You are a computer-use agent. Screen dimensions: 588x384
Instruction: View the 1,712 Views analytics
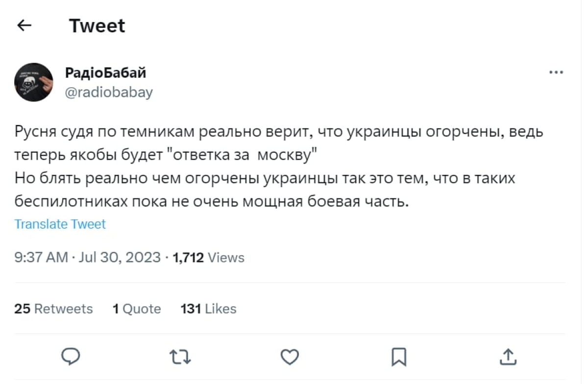click(209, 257)
